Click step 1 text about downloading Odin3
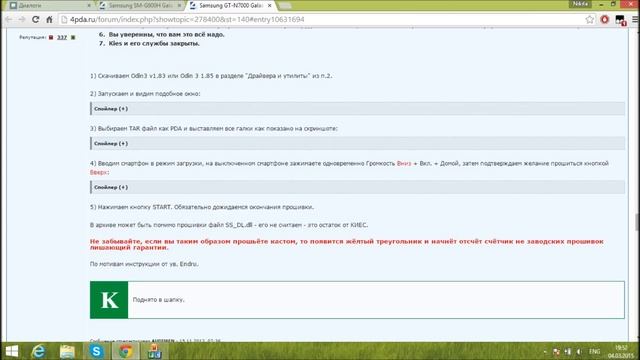The width and height of the screenshot is (640, 360). click(211, 76)
